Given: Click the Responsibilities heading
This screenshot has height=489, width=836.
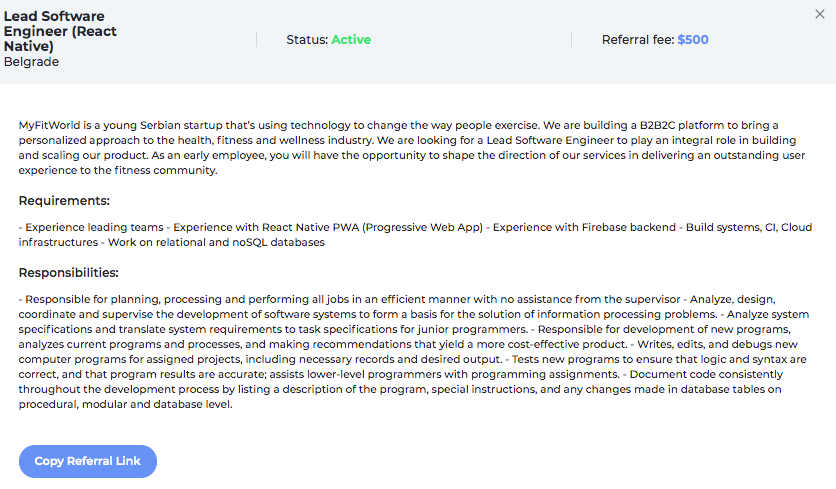Looking at the screenshot, I should click(69, 272).
